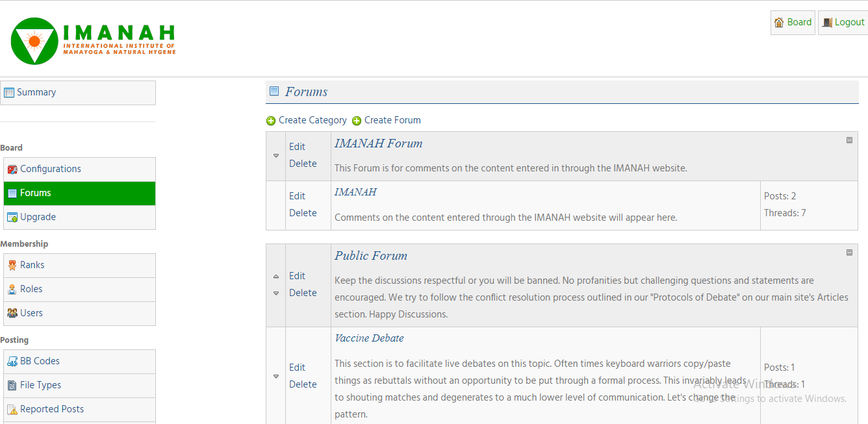Open the Summary menu item
Image resolution: width=868 pixels, height=424 pixels.
[x=79, y=93]
